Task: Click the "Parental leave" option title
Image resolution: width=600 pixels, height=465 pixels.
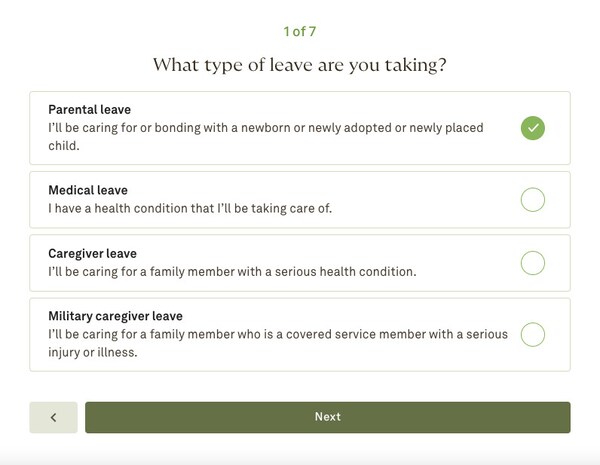Action: [x=89, y=110]
